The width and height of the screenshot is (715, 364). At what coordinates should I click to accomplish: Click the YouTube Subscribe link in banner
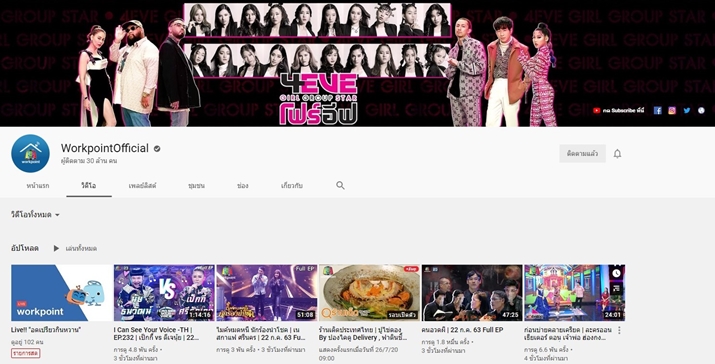619,110
